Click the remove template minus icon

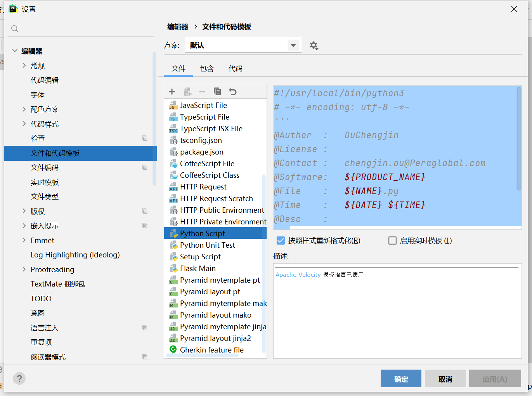click(202, 92)
